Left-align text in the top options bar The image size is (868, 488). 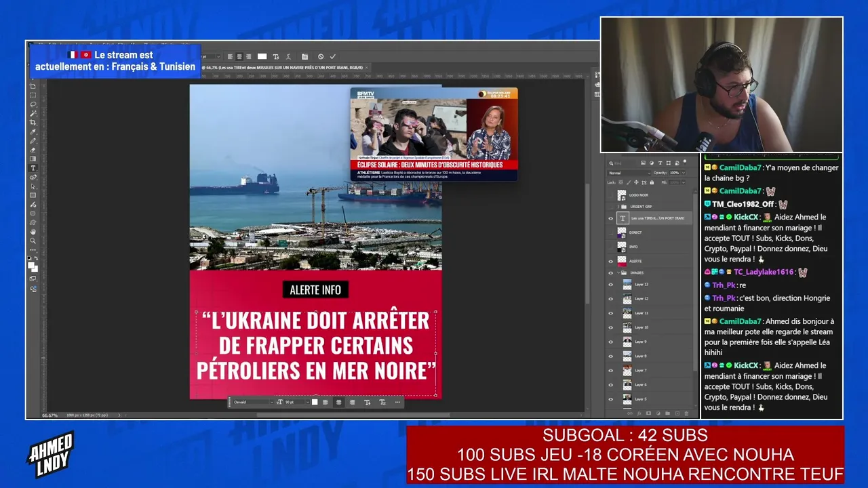tap(231, 56)
